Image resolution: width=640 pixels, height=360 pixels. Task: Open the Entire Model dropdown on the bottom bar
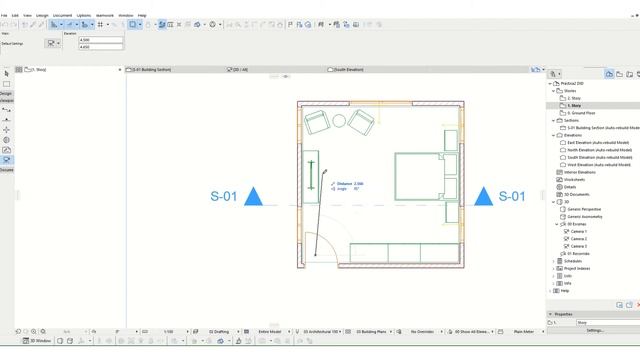270,332
